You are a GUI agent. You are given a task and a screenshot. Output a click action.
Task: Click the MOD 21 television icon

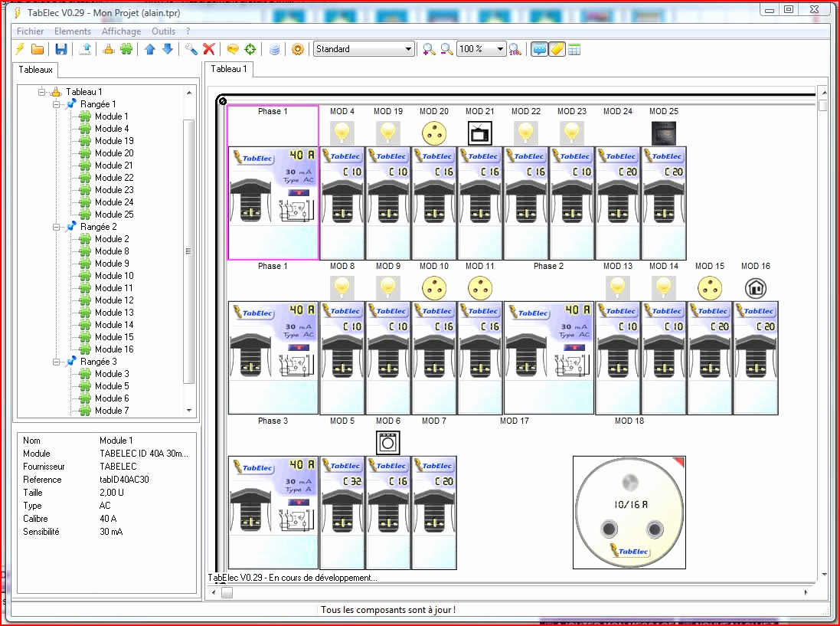point(480,133)
